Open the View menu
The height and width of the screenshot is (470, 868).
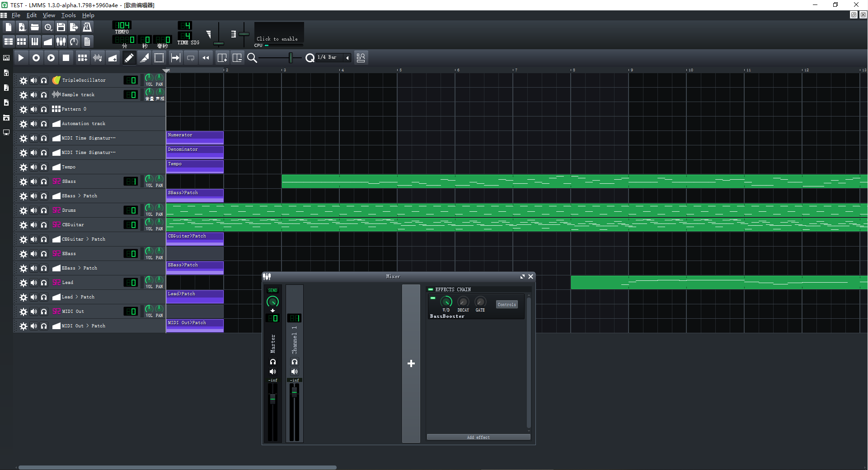tap(49, 15)
